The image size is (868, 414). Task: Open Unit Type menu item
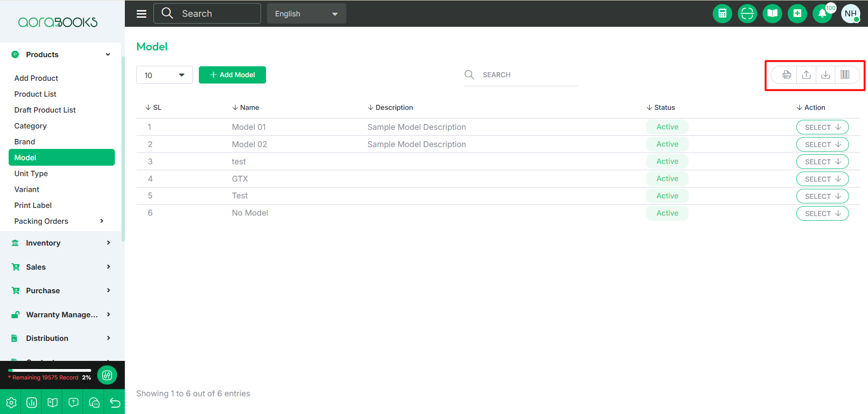tap(31, 173)
